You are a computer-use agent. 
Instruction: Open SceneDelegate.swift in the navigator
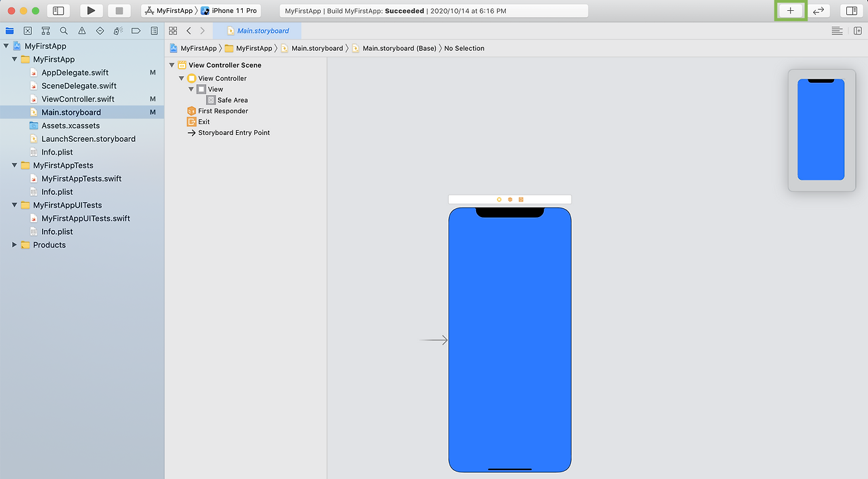[79, 86]
